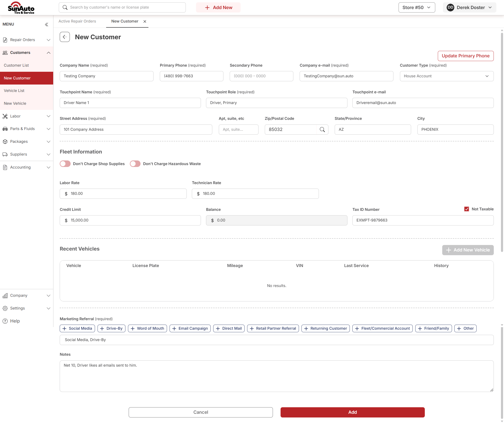504x424 pixels.
Task: Open the Store #50 dropdown
Action: [x=417, y=7]
